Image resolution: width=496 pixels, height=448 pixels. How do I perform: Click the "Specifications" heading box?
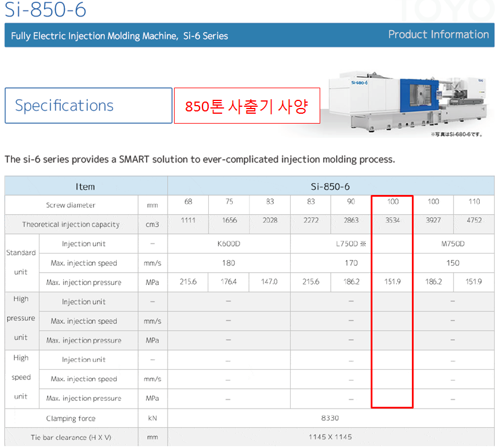click(89, 106)
